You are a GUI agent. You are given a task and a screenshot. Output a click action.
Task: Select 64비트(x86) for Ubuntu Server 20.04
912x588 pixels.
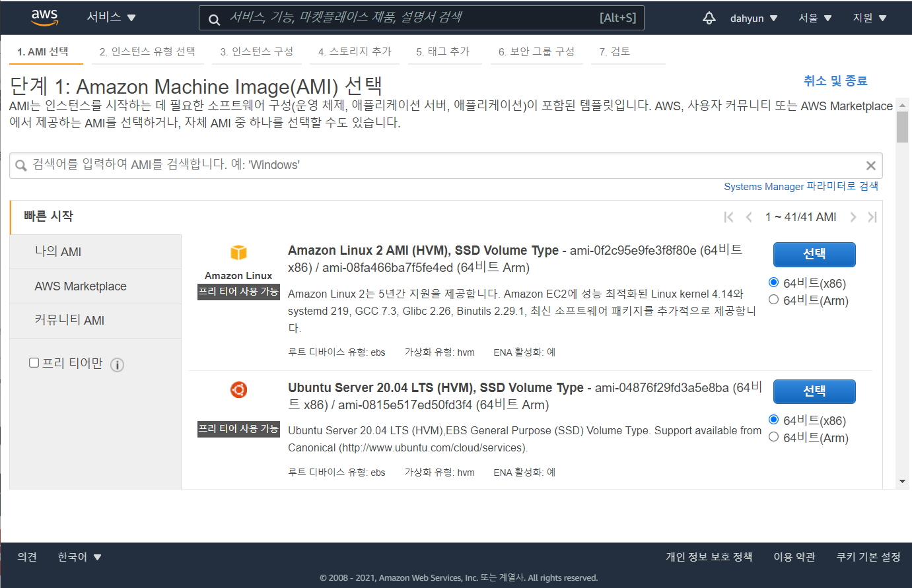click(774, 420)
